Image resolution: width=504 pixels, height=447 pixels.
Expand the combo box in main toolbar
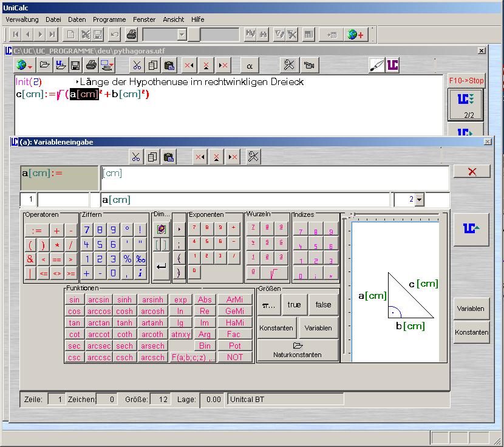pyautogui.click(x=182, y=35)
